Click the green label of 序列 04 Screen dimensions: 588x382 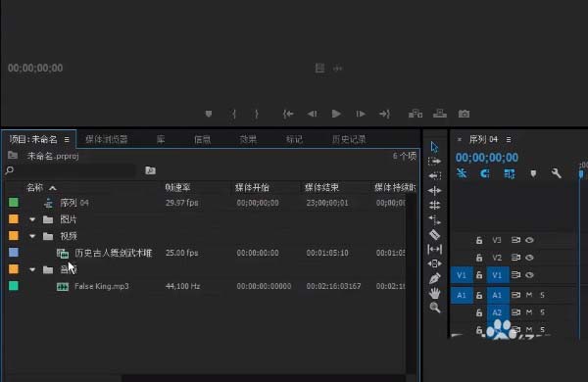[14, 203]
